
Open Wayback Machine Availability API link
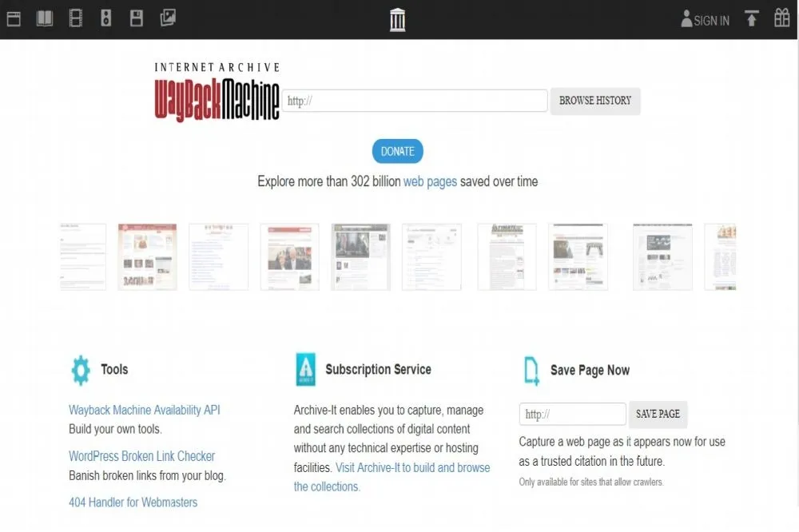pos(144,411)
